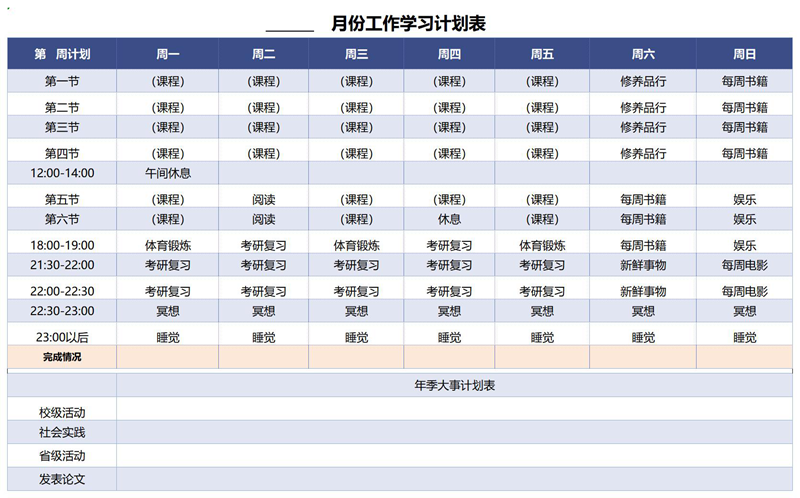Click the 周一 column header
The width and height of the screenshot is (800, 498).
click(167, 54)
